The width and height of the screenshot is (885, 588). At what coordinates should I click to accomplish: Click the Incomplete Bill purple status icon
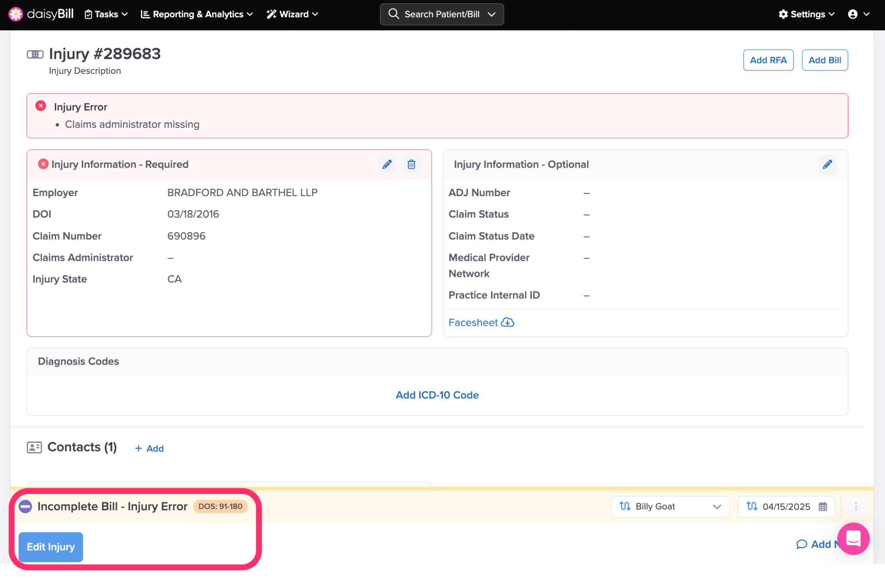tap(25, 506)
